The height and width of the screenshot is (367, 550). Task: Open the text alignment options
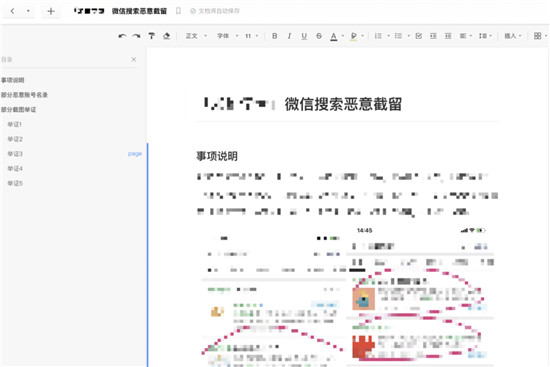tap(465, 36)
